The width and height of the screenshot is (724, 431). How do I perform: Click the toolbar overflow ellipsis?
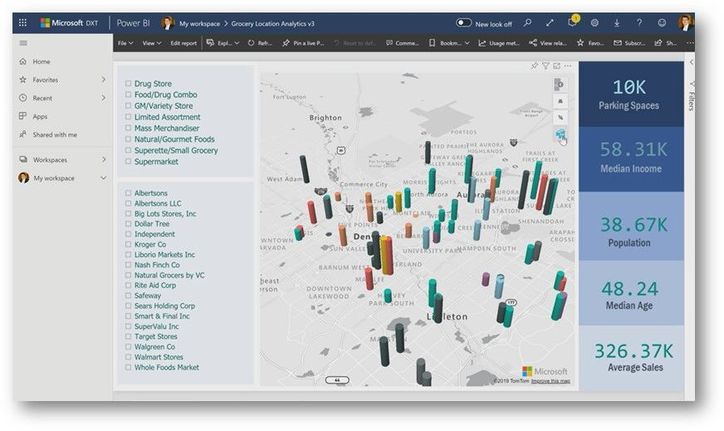point(690,43)
